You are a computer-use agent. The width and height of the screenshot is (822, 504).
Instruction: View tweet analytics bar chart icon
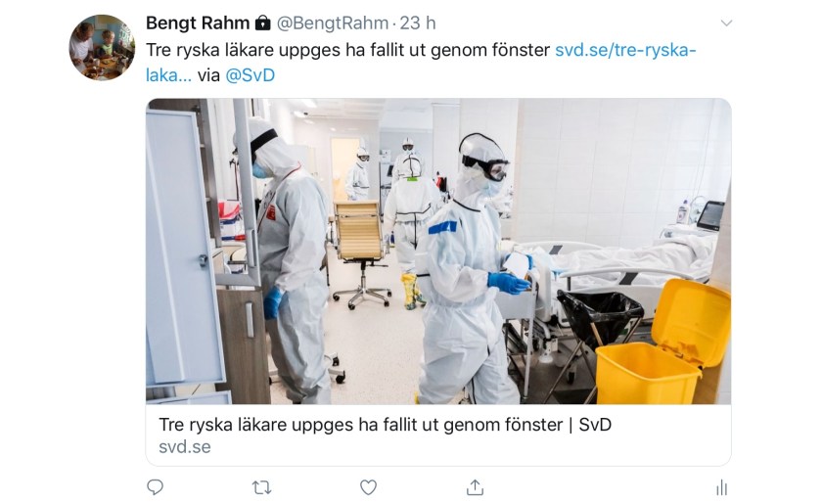click(722, 487)
